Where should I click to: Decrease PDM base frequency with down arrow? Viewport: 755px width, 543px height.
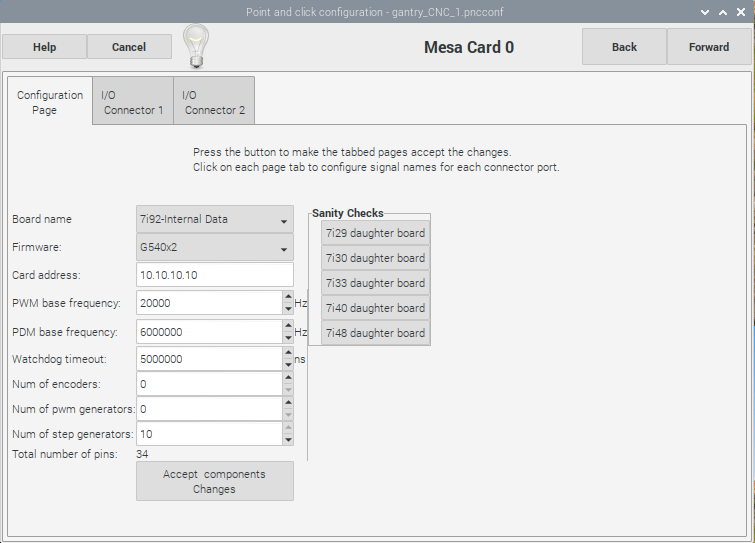pyautogui.click(x=288, y=338)
